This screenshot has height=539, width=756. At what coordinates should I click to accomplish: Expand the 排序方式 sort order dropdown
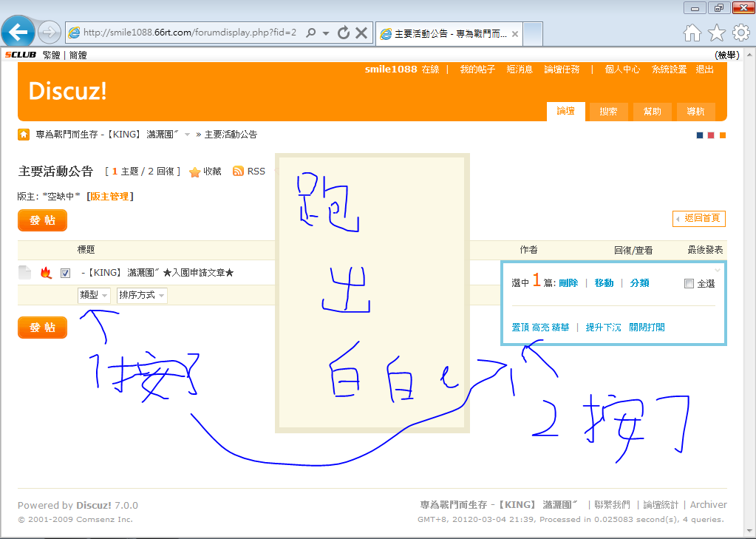(142, 295)
